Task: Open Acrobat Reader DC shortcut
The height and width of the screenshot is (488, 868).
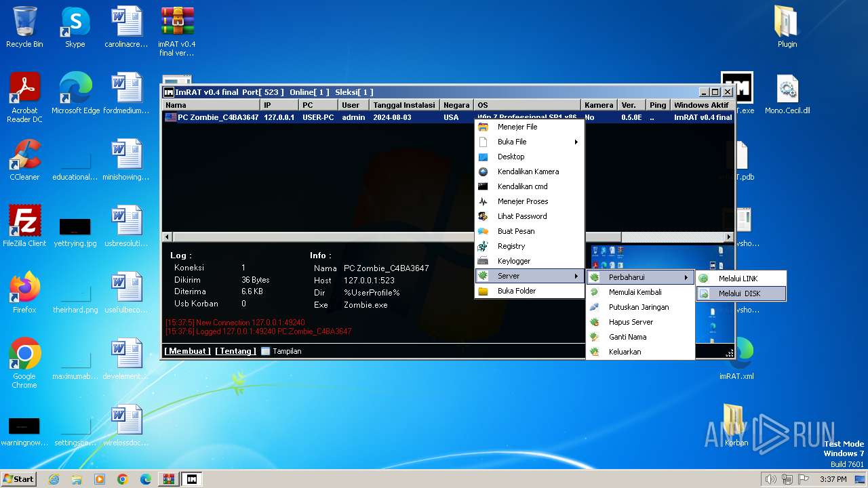Action: coord(24,98)
